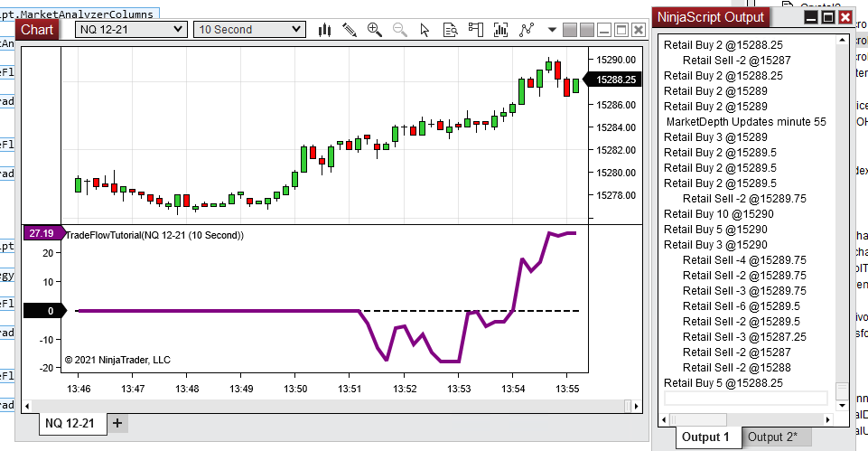
Task: Open the Data Box icon
Action: (x=451, y=30)
